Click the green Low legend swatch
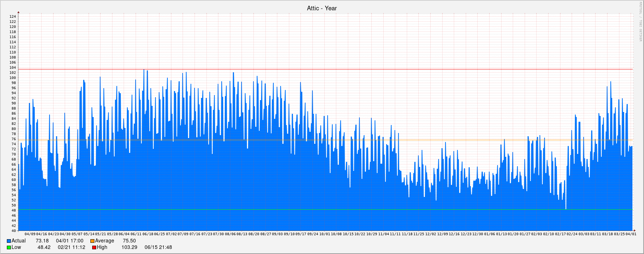This screenshot has height=254, width=644. pyautogui.click(x=9, y=247)
